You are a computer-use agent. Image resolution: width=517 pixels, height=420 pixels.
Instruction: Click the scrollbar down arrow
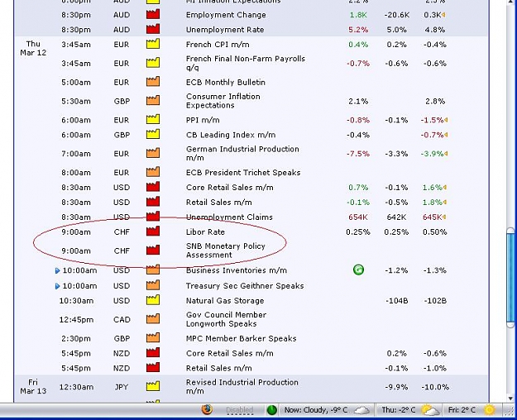pyautogui.click(x=511, y=399)
